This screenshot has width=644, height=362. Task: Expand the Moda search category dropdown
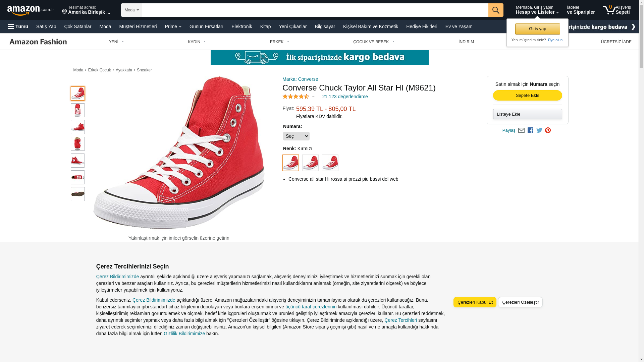131,10
